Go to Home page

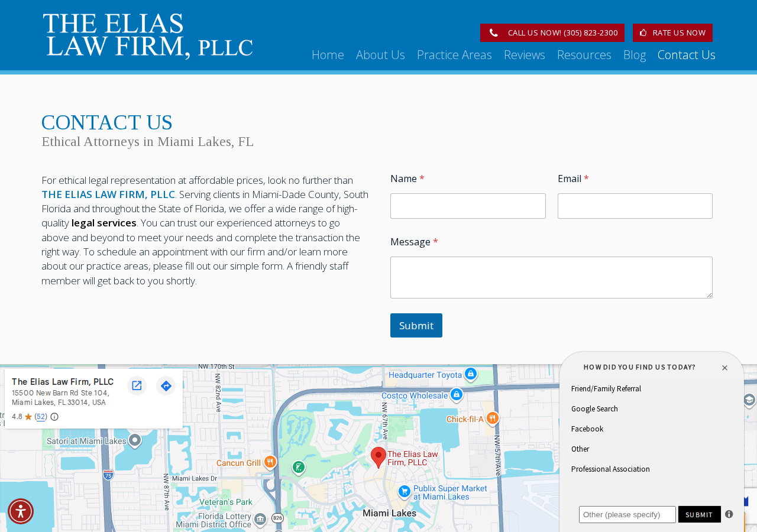(x=328, y=55)
